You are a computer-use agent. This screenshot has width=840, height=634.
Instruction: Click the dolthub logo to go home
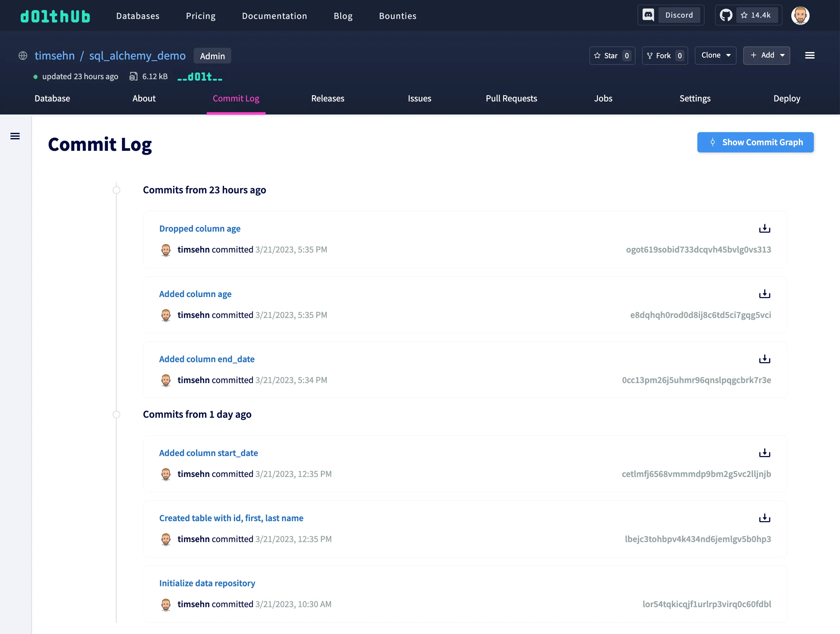click(x=55, y=16)
